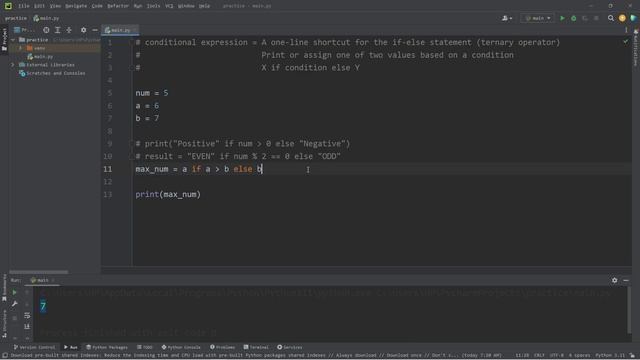Viewport: 640px width, 360px height.
Task: Click the Project panel horizontal scrollbar
Action: tap(39, 272)
